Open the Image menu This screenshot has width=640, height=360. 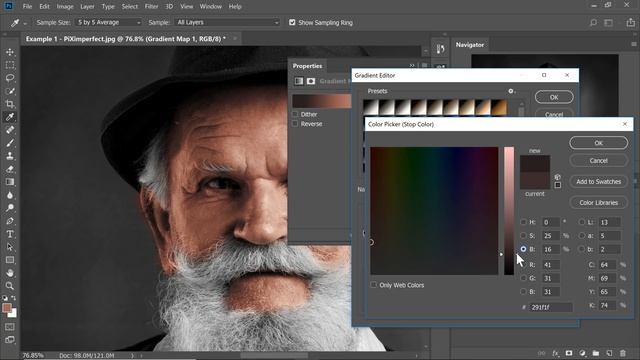click(65, 7)
